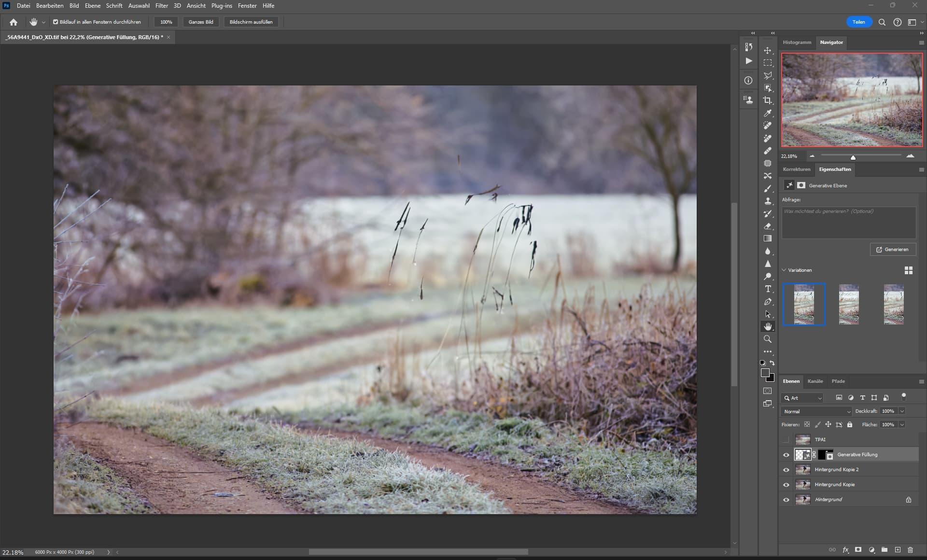927x560 pixels.
Task: Add layer style with fx icon
Action: (x=845, y=550)
